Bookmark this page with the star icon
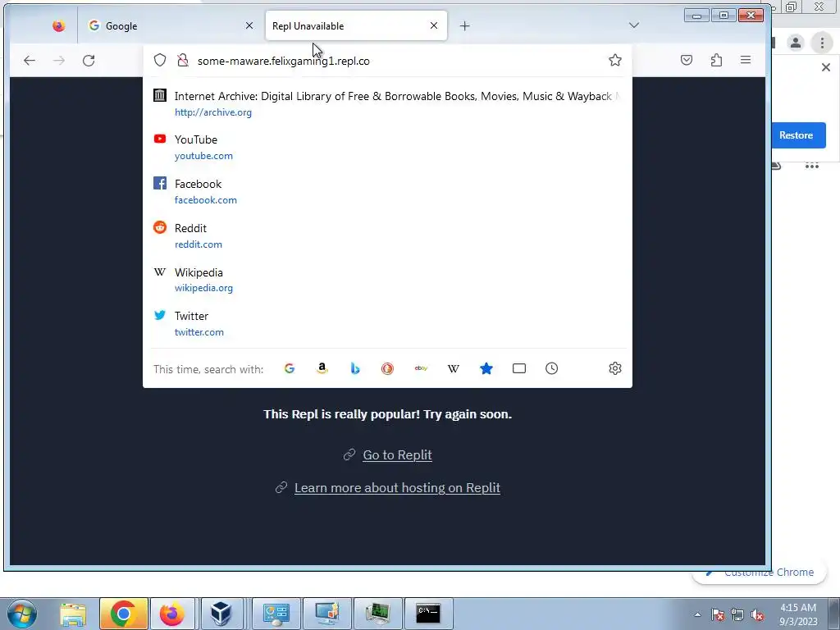 (615, 60)
